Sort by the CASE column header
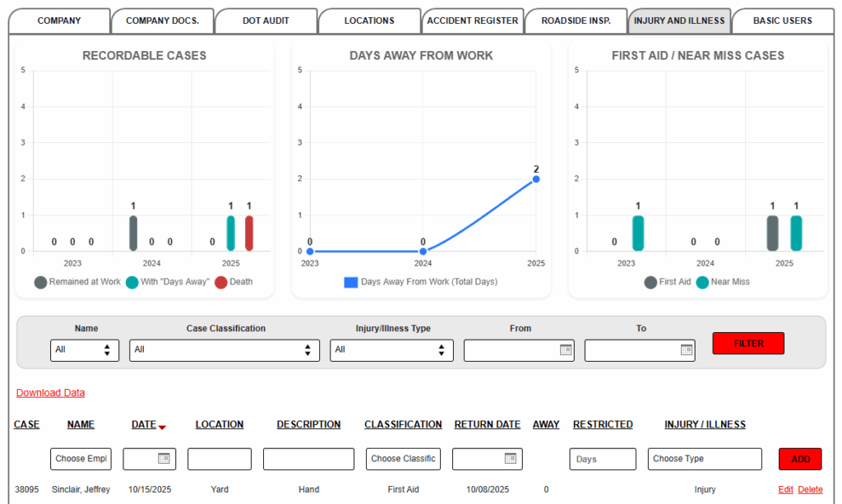The height and width of the screenshot is (504, 842). pos(27,424)
